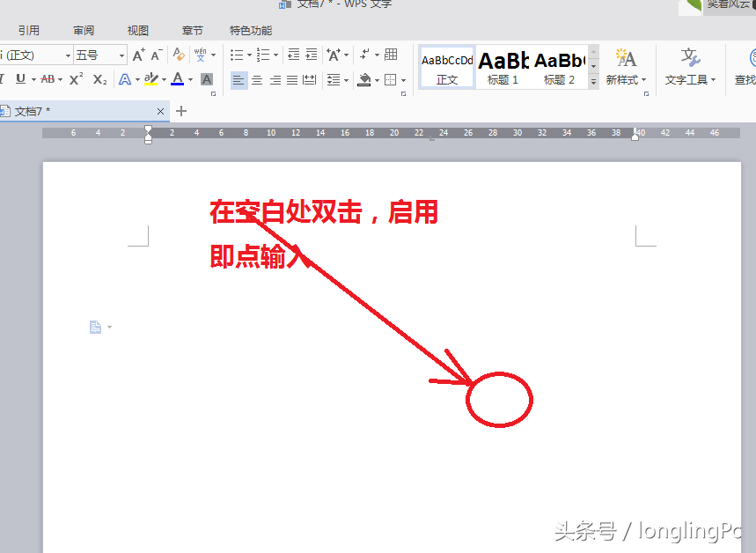Apply 正文 style

pos(447,67)
